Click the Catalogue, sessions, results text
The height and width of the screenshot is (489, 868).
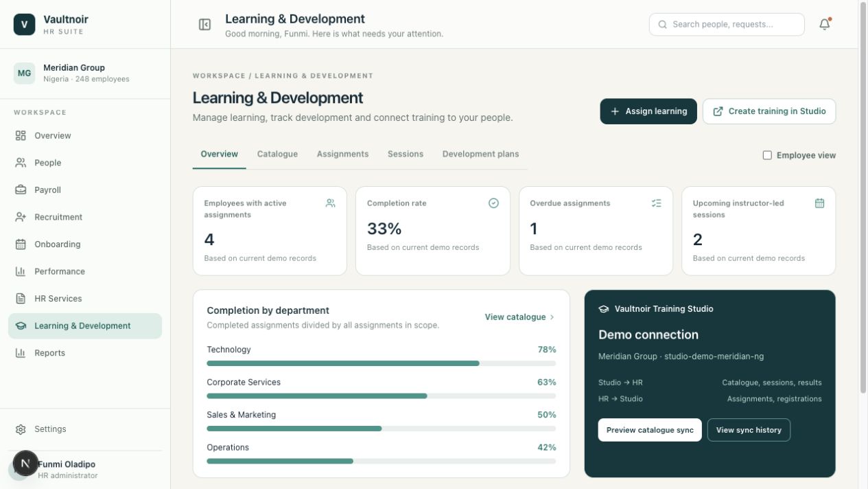[x=771, y=383]
